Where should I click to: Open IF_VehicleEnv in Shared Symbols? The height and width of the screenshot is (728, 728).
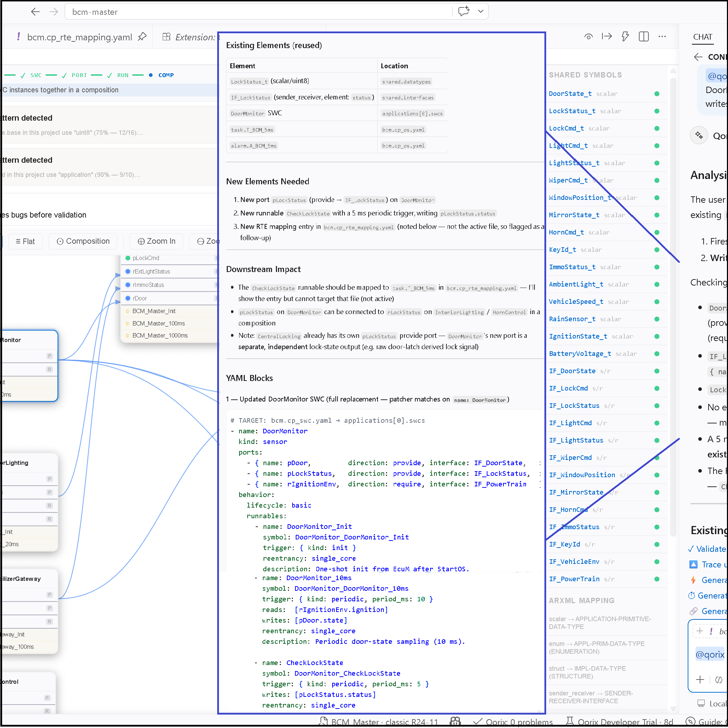pyautogui.click(x=574, y=561)
